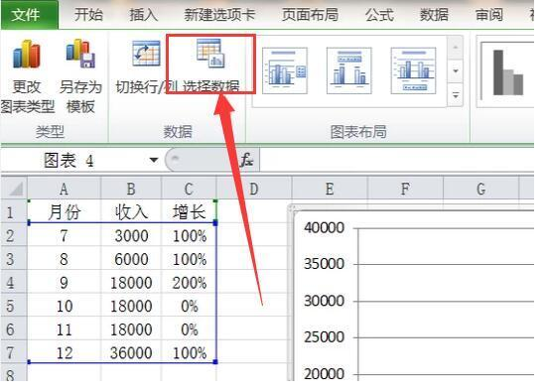
Task: Click chart layout gallery up arrow
Action: click(456, 48)
